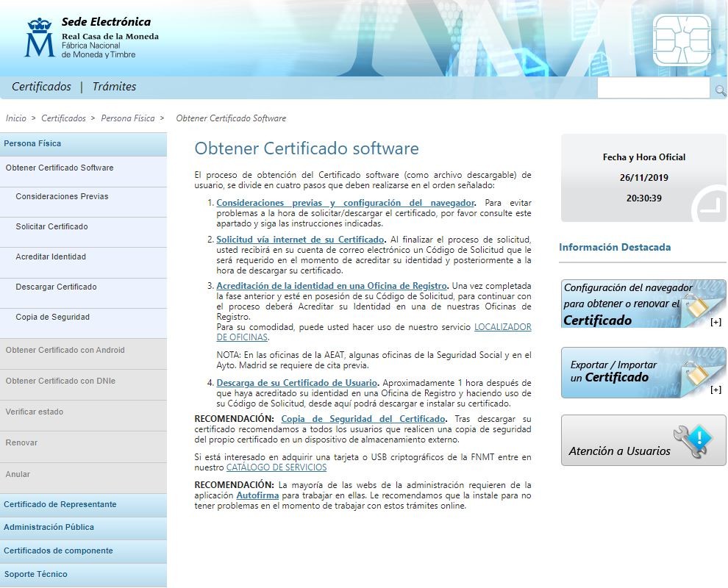Open Obtener Certificado con Android
728x588 pixels.
pyautogui.click(x=65, y=350)
